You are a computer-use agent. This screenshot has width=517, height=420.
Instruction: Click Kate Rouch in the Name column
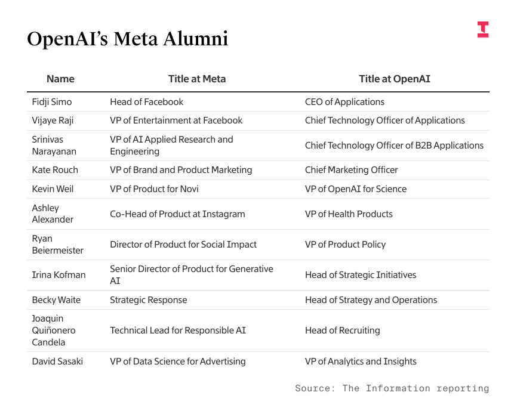[x=55, y=170]
